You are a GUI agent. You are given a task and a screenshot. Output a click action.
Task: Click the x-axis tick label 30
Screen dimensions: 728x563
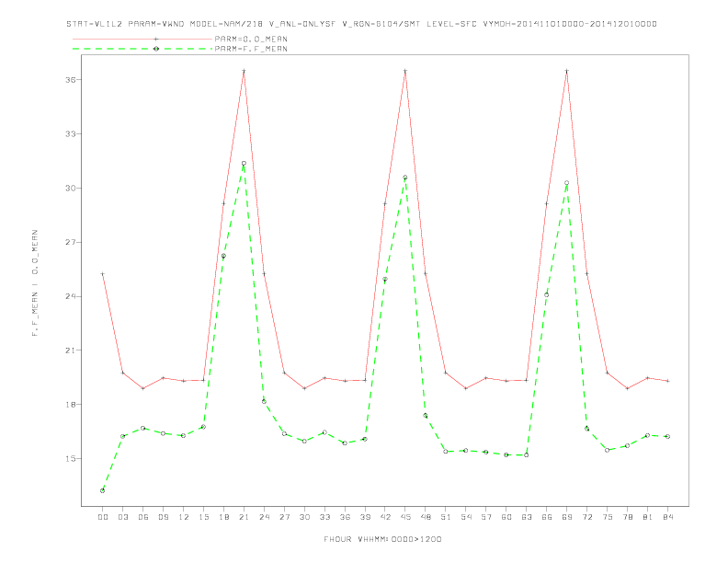click(x=304, y=517)
